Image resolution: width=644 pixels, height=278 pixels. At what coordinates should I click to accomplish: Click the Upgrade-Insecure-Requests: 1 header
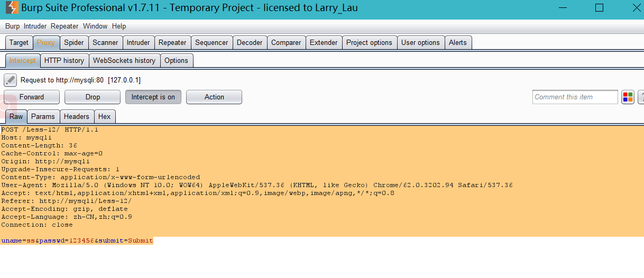click(60, 169)
